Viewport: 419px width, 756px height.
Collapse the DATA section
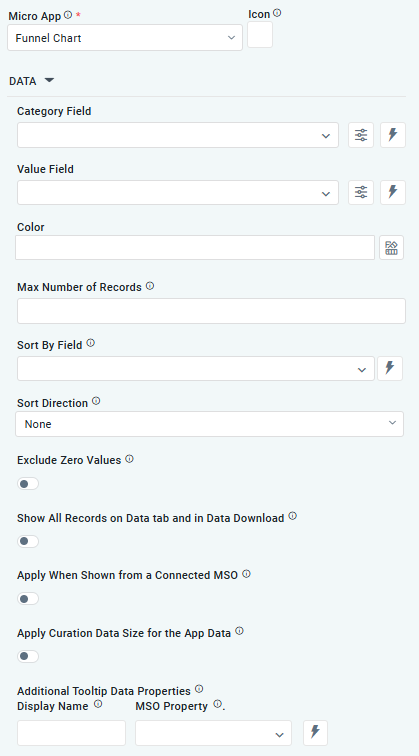click(49, 80)
